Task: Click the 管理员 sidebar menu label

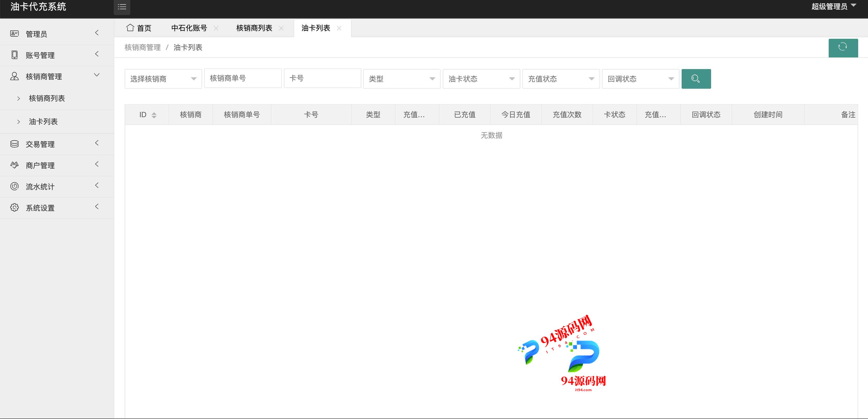Action: click(36, 34)
